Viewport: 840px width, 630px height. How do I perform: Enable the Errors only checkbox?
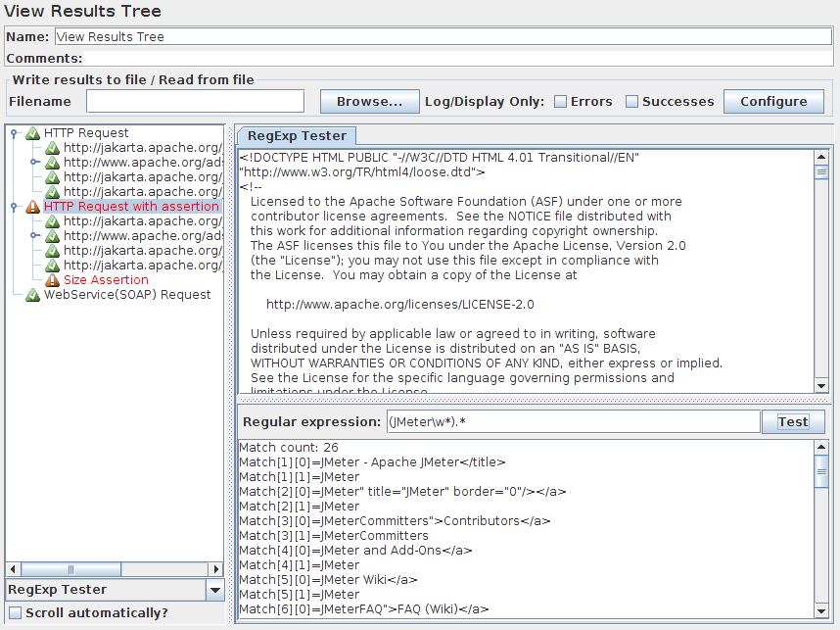pos(561,102)
